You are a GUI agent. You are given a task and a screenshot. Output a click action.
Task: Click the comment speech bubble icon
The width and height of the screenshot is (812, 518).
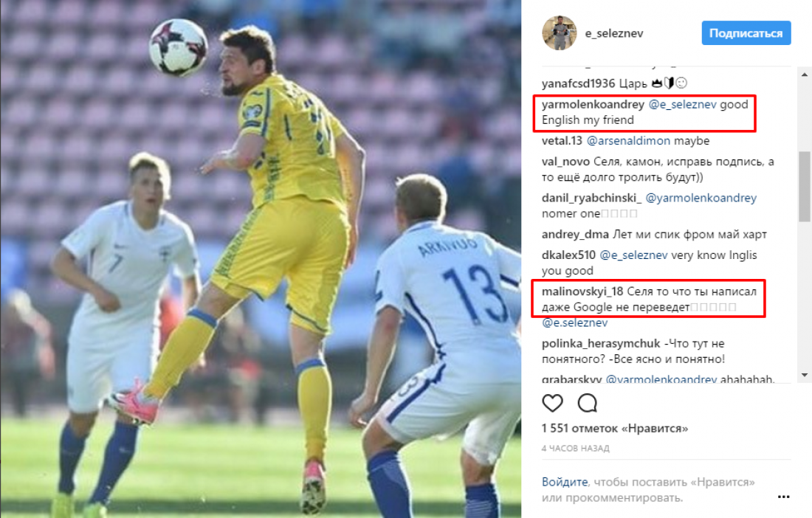pos(588,403)
